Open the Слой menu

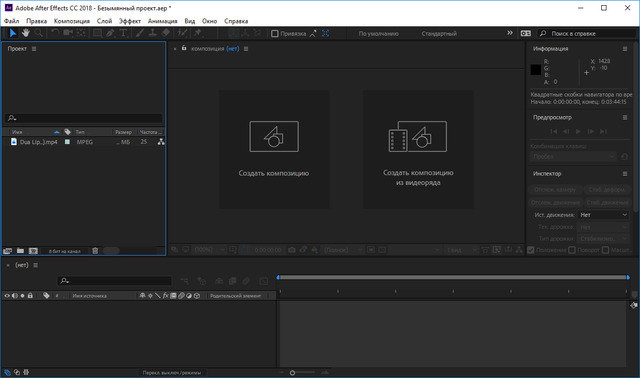coord(104,21)
